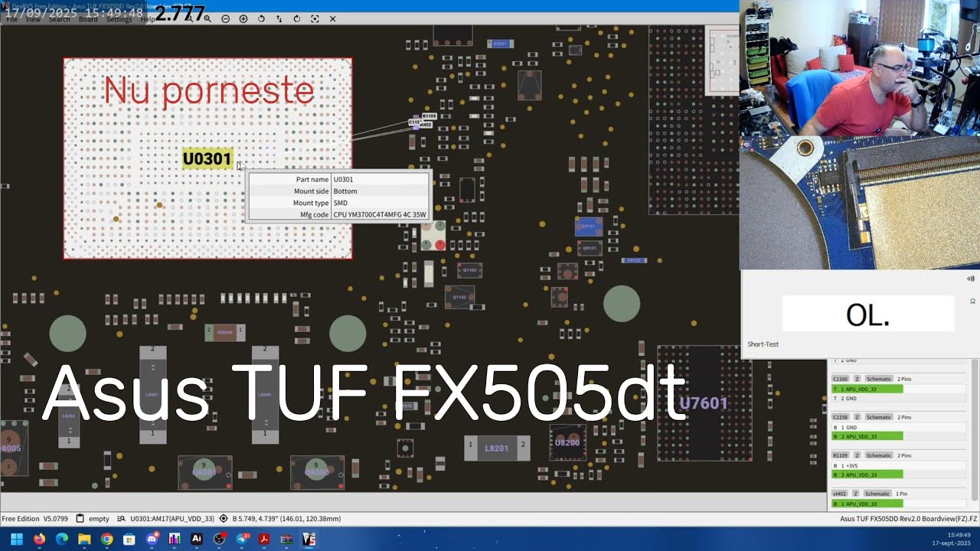980x551 pixels.
Task: Open Adobe Illustrator from the taskbar
Action: [x=197, y=539]
